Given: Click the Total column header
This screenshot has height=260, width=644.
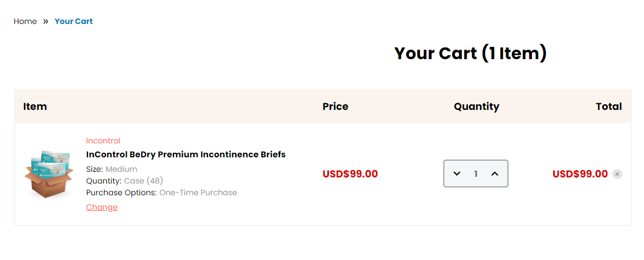Looking at the screenshot, I should (x=609, y=107).
